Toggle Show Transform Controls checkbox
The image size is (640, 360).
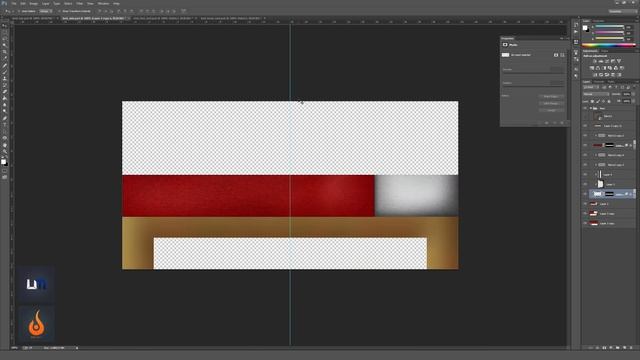coord(59,11)
